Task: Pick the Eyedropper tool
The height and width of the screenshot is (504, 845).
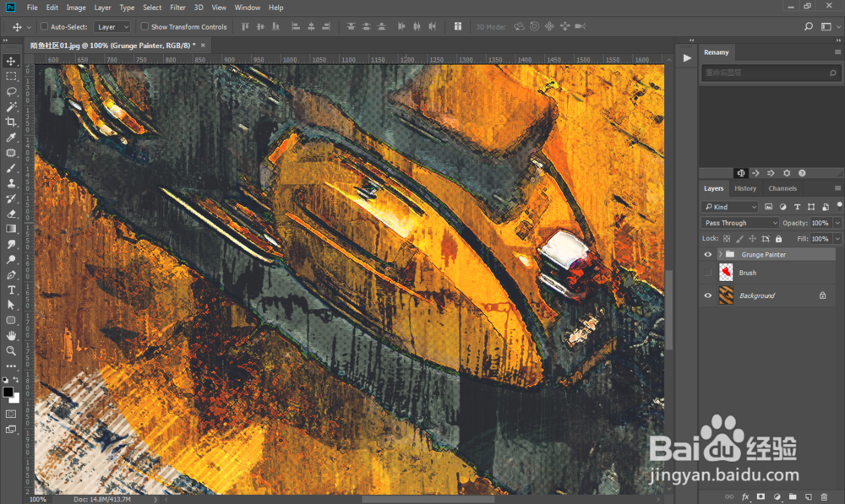Action: [12, 138]
